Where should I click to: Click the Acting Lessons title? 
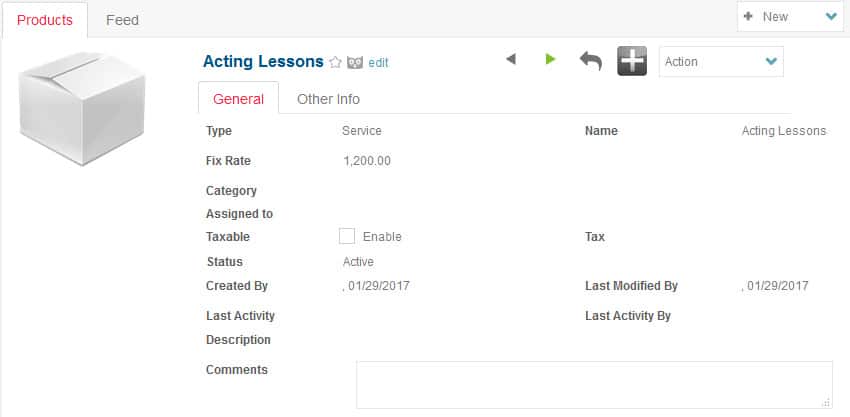(263, 62)
